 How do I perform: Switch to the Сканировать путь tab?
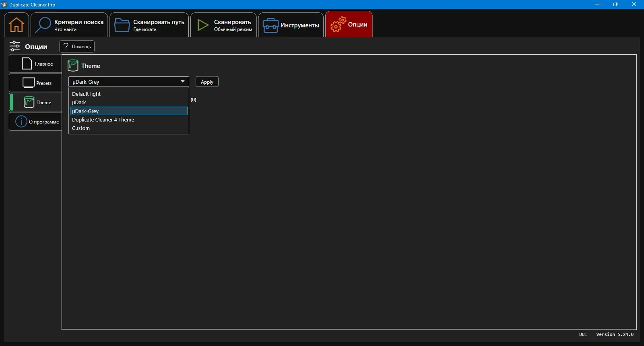(x=149, y=25)
